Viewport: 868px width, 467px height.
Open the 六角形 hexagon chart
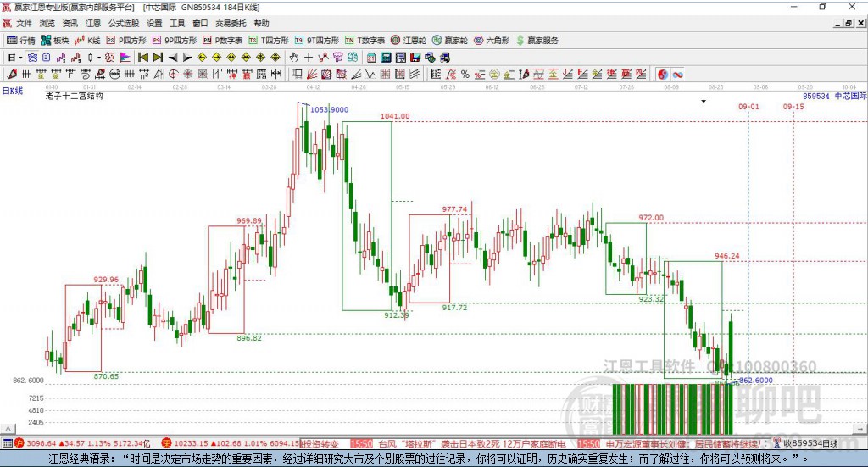[492, 41]
